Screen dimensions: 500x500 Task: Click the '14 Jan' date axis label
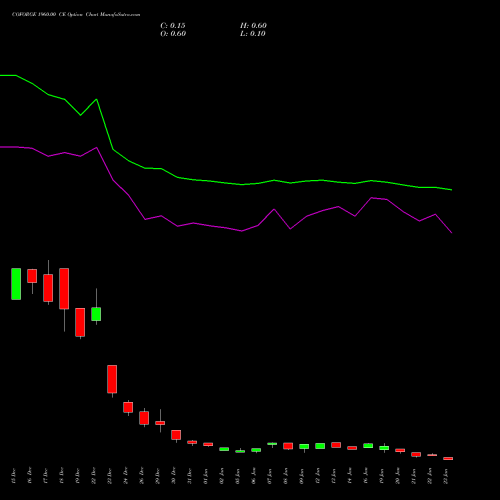click(349, 476)
